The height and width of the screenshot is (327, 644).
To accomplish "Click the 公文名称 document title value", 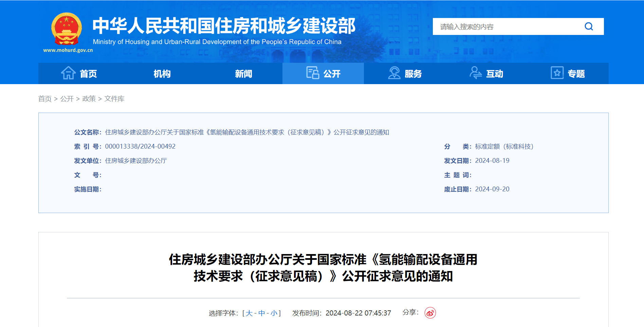I will click(247, 132).
